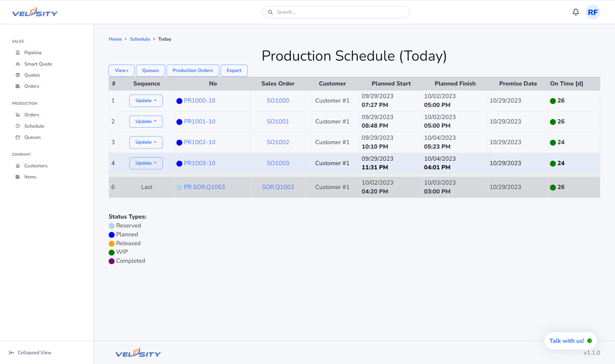Open the Update dropdown for PR1000-10
615x364 pixels.
pos(146,101)
